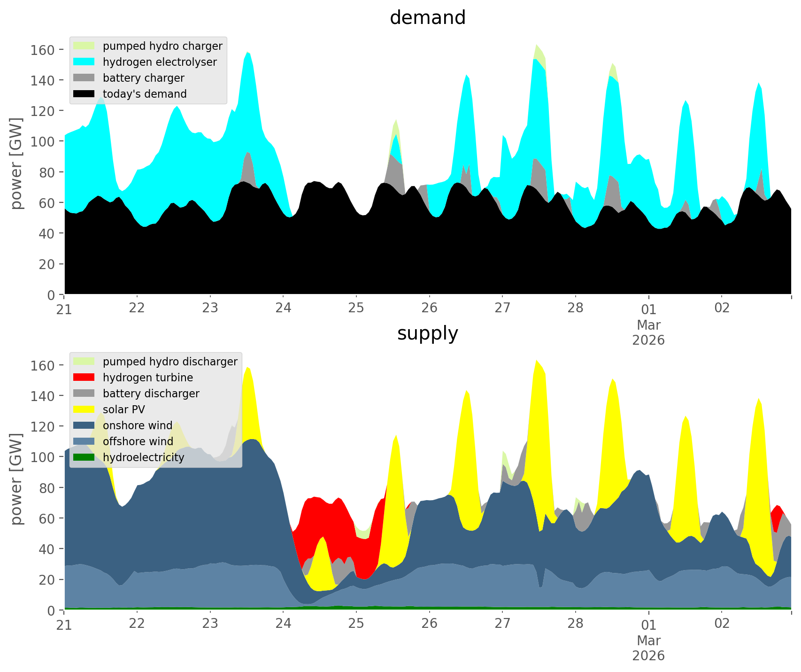Select the grey battery charger legend swatch
The width and height of the screenshot is (801, 672).
[84, 78]
